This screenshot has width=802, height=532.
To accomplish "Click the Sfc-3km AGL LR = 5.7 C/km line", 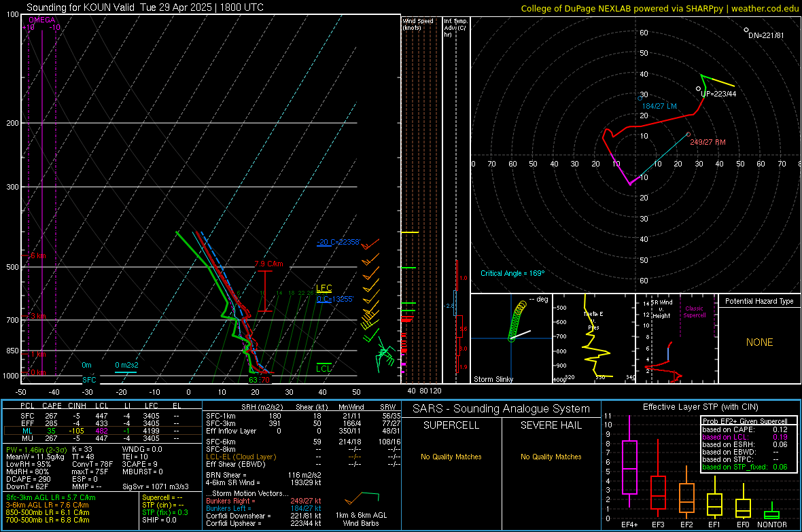I will point(51,497).
